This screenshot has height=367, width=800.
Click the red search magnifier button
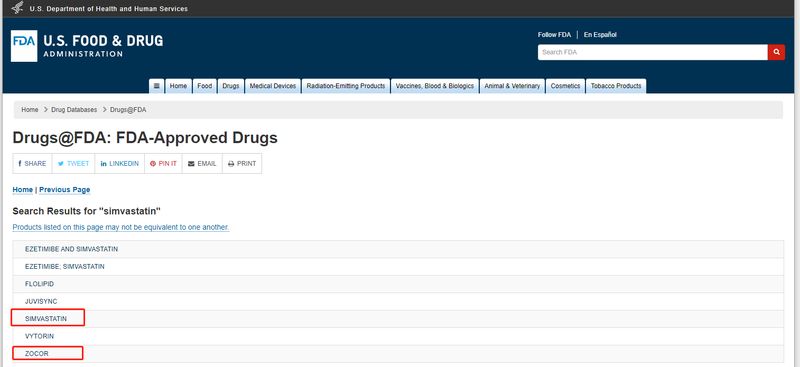click(776, 52)
